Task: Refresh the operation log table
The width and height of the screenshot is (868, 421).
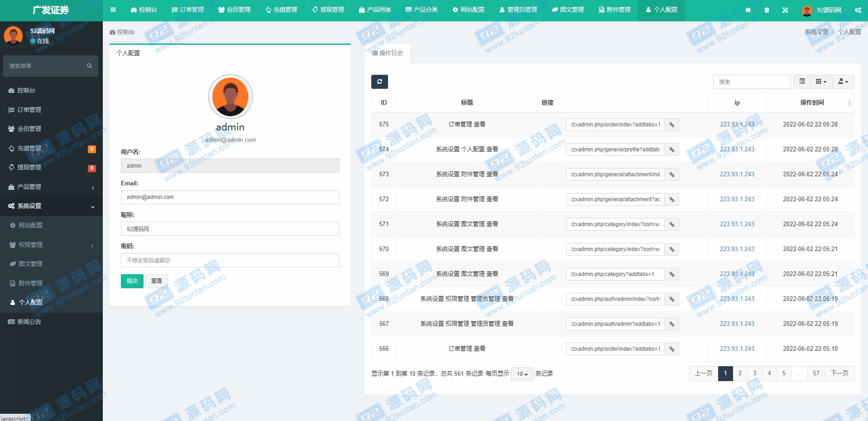Action: [x=379, y=82]
